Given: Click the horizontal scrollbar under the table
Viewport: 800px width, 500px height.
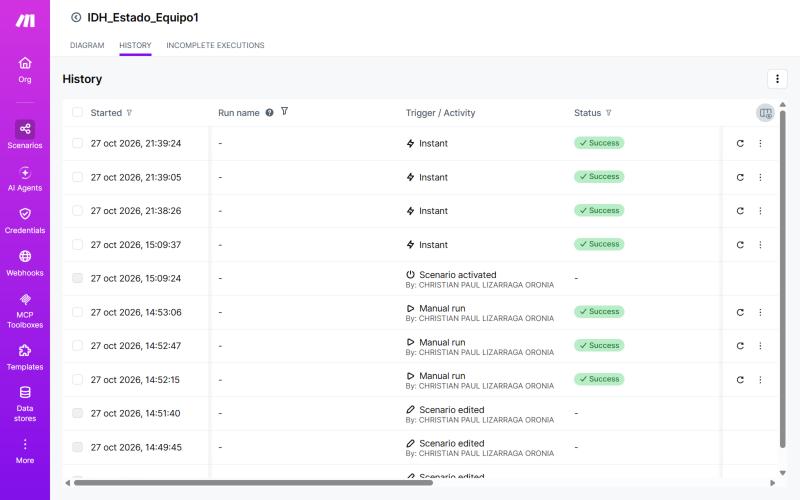Looking at the screenshot, I should [254, 483].
